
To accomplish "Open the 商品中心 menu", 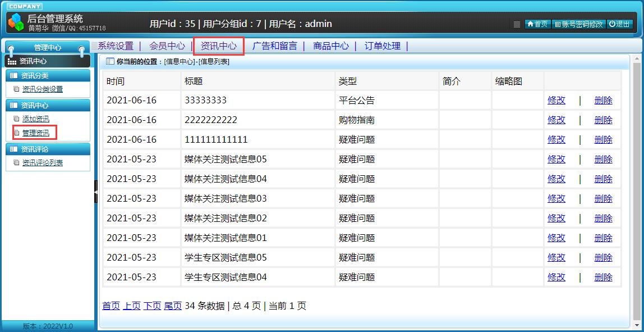I will [x=330, y=46].
